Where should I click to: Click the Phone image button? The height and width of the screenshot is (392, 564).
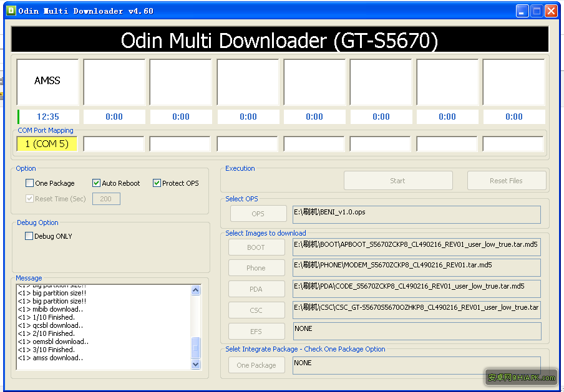(x=256, y=268)
